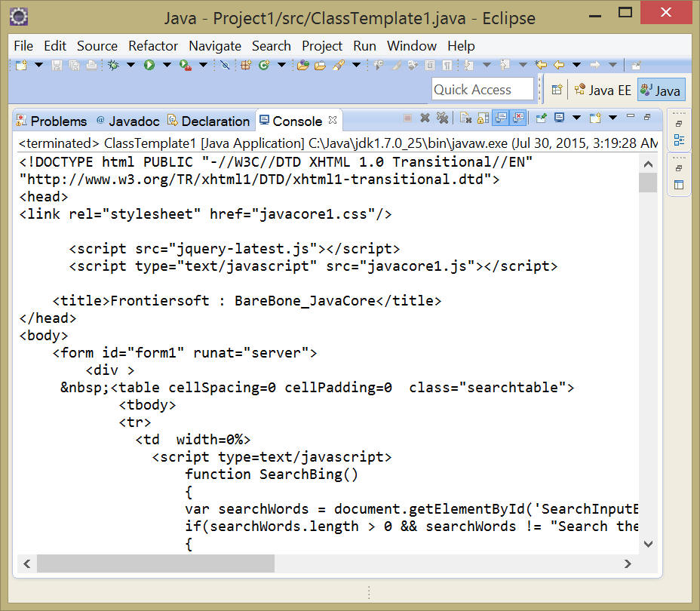Click the Clear Console icon
Viewport: 700px width, 611px height.
(465, 118)
